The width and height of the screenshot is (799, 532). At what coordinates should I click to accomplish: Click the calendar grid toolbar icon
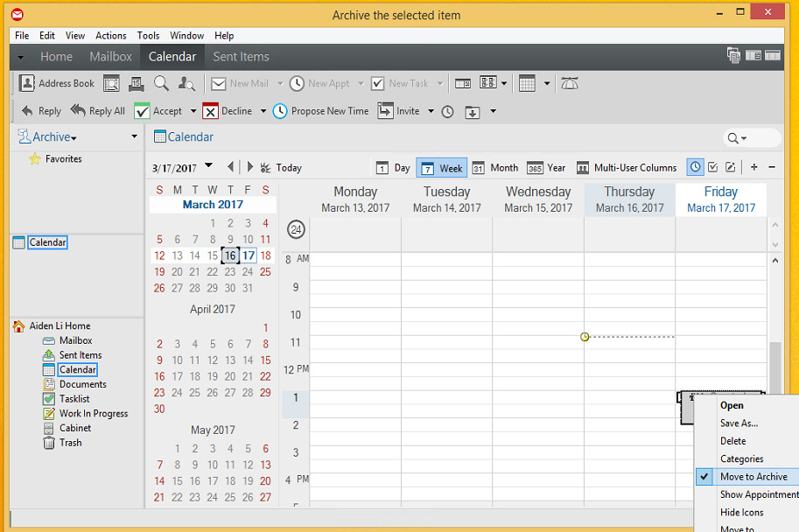[x=527, y=84]
